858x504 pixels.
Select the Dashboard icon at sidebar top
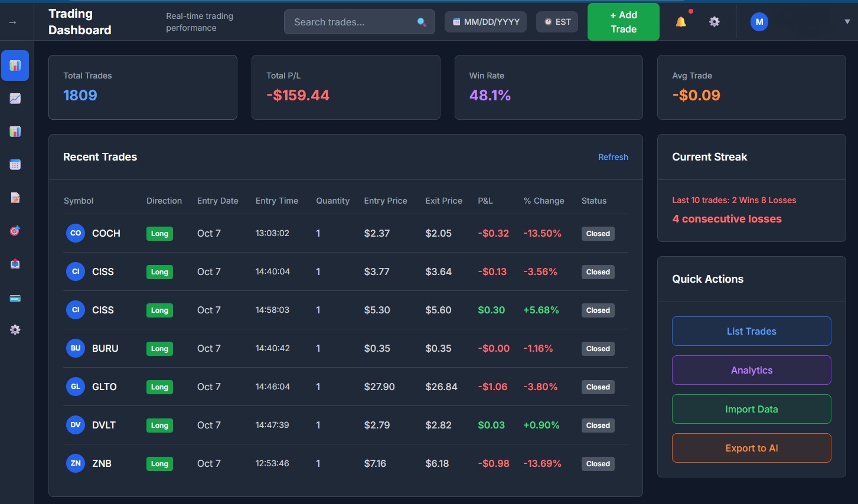(x=15, y=66)
